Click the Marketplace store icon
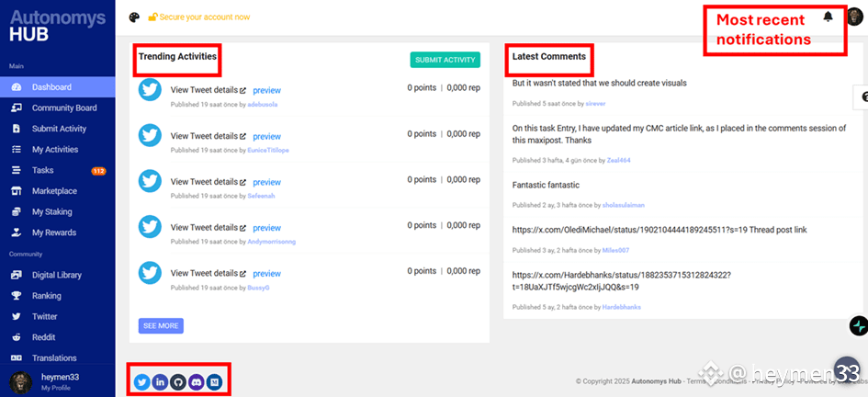 coord(16,191)
